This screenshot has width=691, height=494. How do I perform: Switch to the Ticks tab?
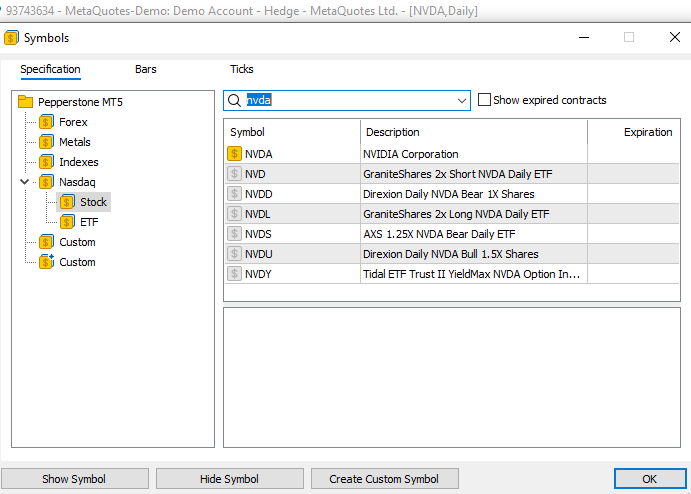(x=241, y=69)
